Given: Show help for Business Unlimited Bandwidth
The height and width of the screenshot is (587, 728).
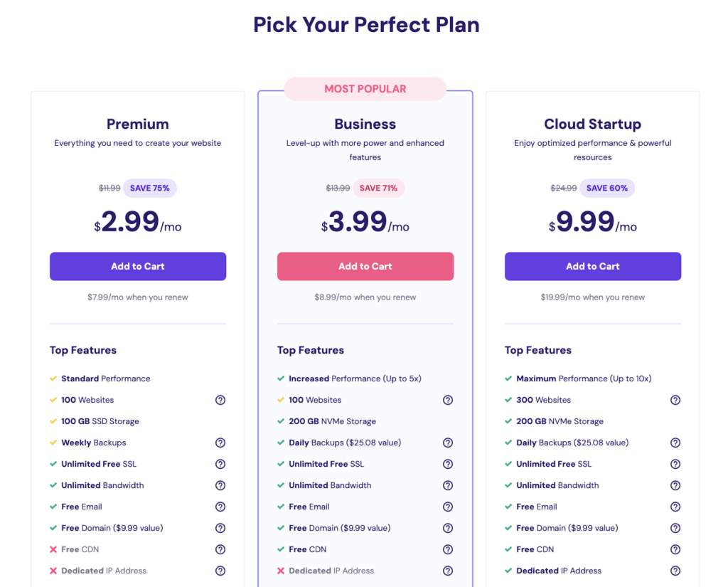Looking at the screenshot, I should coord(448,485).
